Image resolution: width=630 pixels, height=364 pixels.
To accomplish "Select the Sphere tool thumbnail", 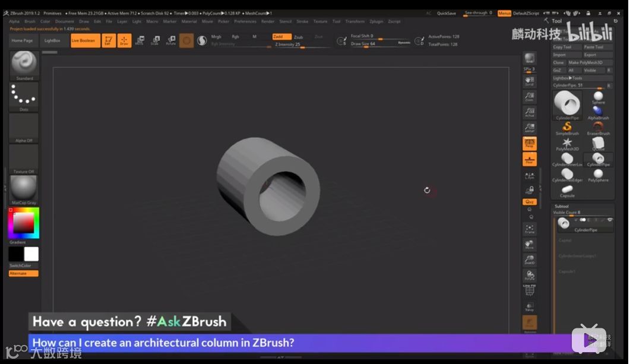I will (599, 97).
